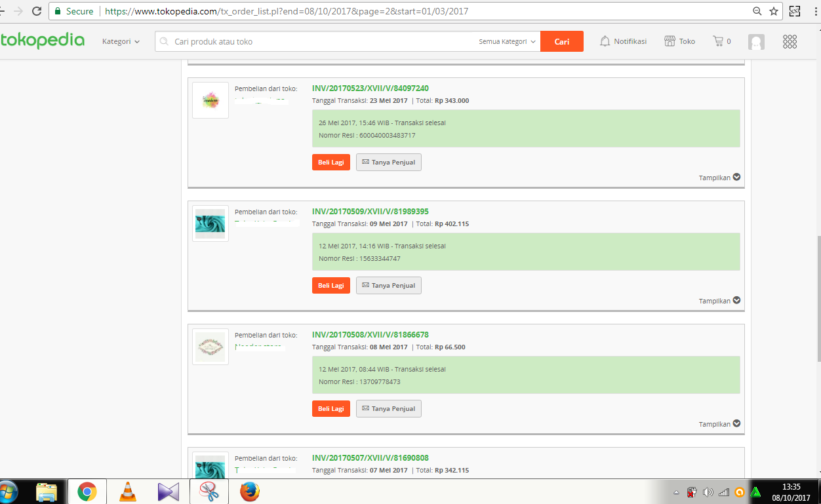Viewport: 821px width, 504px height.
Task: Click Beli Lagi for the Rp 66.500 order
Action: point(331,408)
